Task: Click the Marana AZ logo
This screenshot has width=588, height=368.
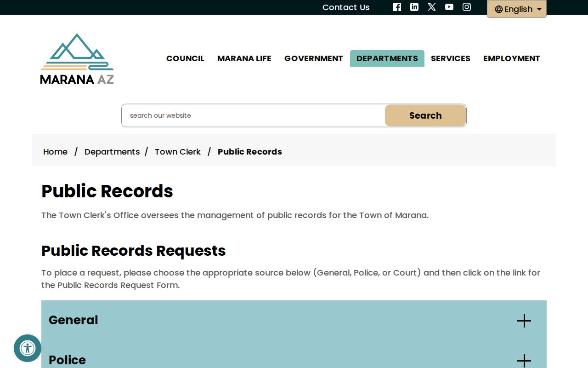Action: pos(77,58)
